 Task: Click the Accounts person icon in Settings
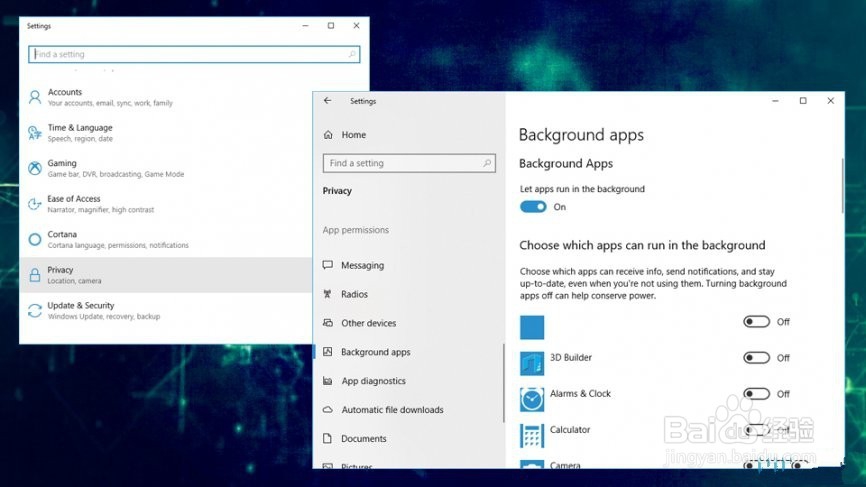coord(35,98)
